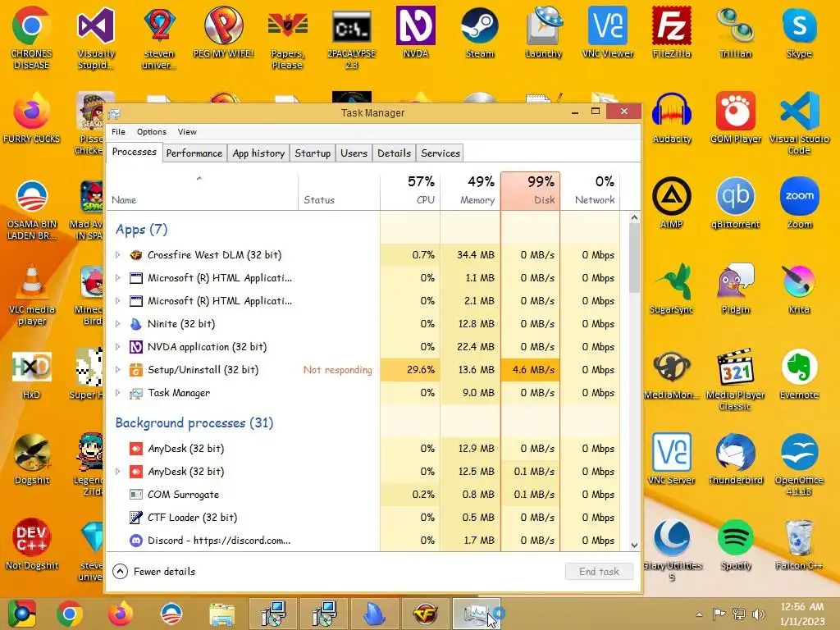This screenshot has width=840, height=630.
Task: Collapse view with Fewer details
Action: [153, 572]
